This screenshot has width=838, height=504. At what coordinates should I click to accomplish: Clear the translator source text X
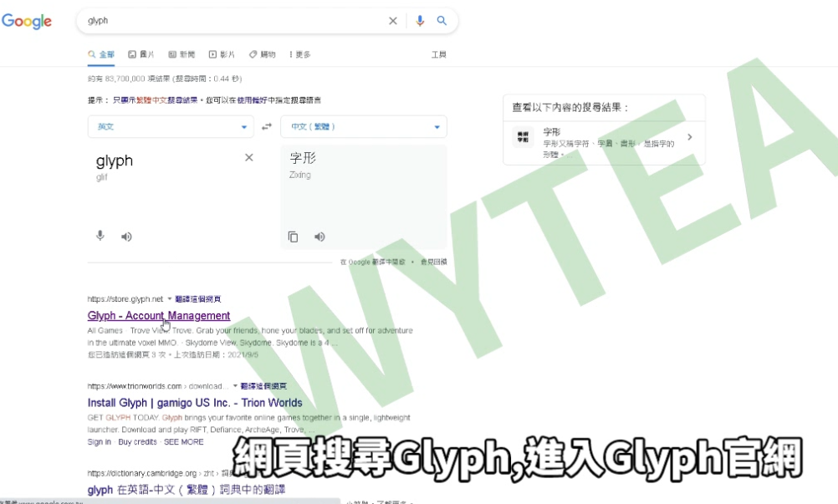pyautogui.click(x=249, y=157)
